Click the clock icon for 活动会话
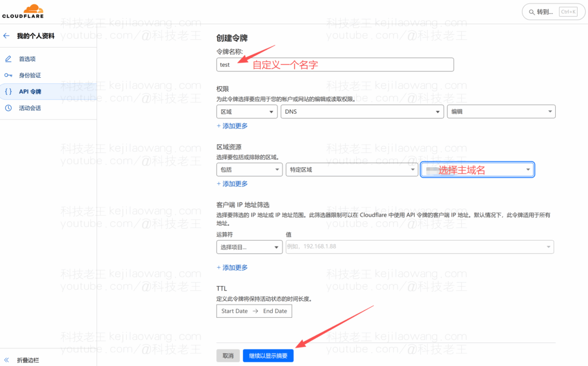This screenshot has height=366, width=588. point(8,108)
